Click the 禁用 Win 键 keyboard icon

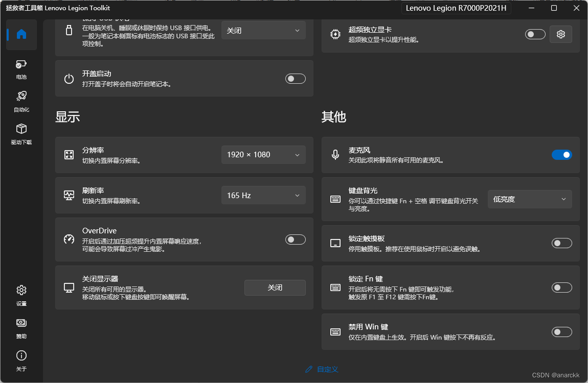(335, 332)
